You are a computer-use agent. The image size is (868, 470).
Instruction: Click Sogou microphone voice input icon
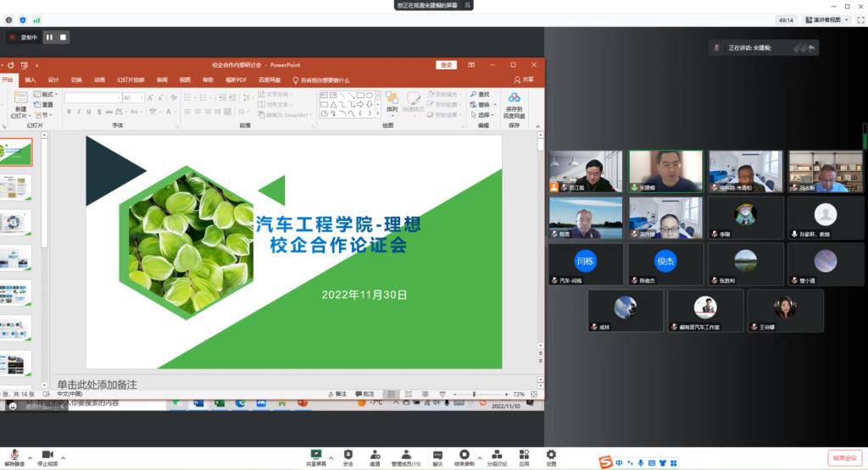pyautogui.click(x=641, y=463)
